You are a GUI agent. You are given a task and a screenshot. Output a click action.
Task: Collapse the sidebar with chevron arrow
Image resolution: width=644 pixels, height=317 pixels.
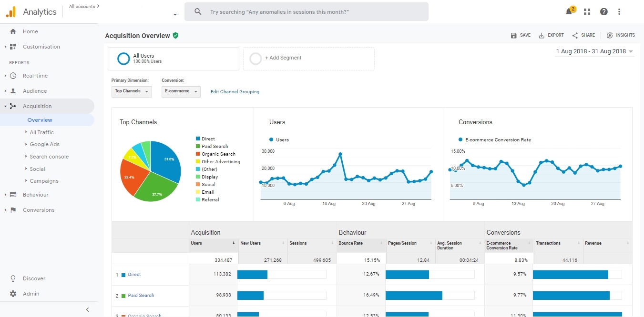(87, 309)
